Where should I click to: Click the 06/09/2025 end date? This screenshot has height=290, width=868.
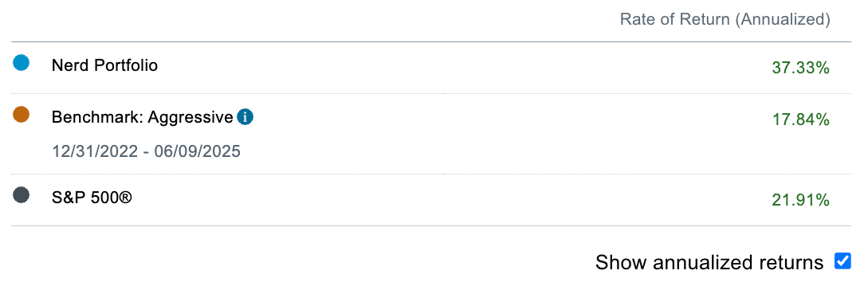point(198,151)
